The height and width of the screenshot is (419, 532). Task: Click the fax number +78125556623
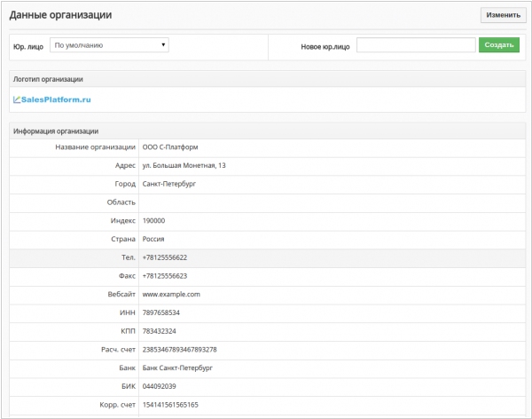pos(165,276)
